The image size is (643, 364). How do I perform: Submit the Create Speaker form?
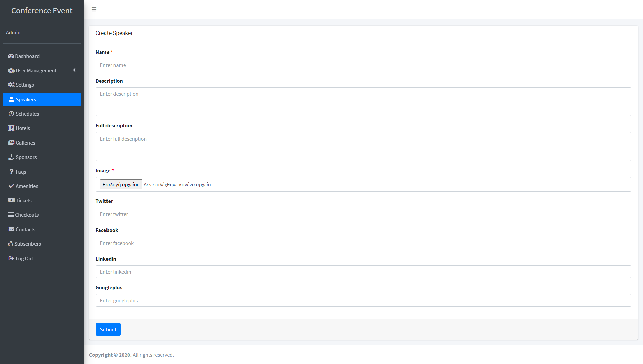[108, 329]
